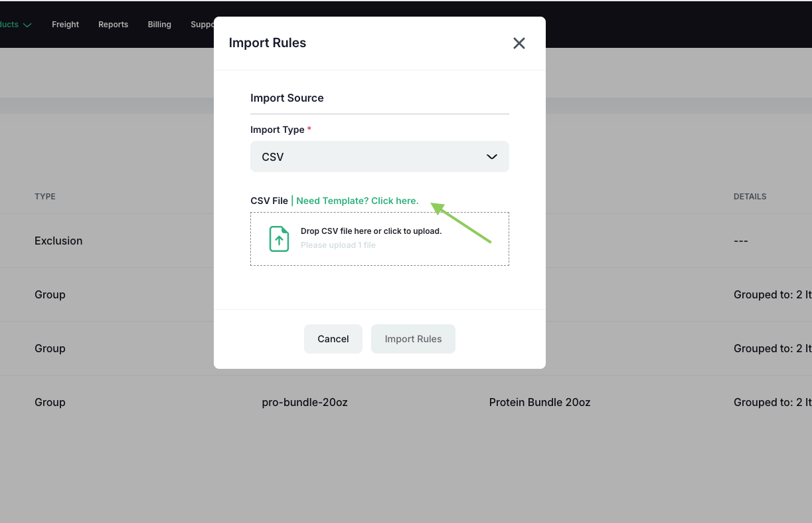Click the upload file icon
The height and width of the screenshot is (523, 812).
click(x=279, y=239)
